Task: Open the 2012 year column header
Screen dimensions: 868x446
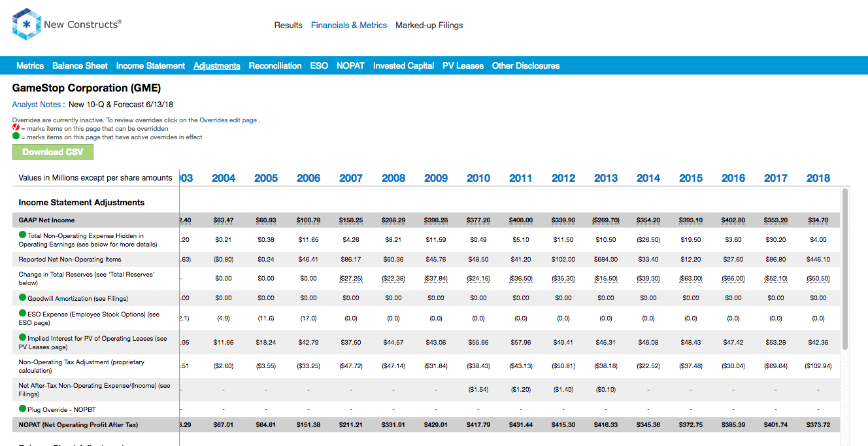Action: [563, 178]
